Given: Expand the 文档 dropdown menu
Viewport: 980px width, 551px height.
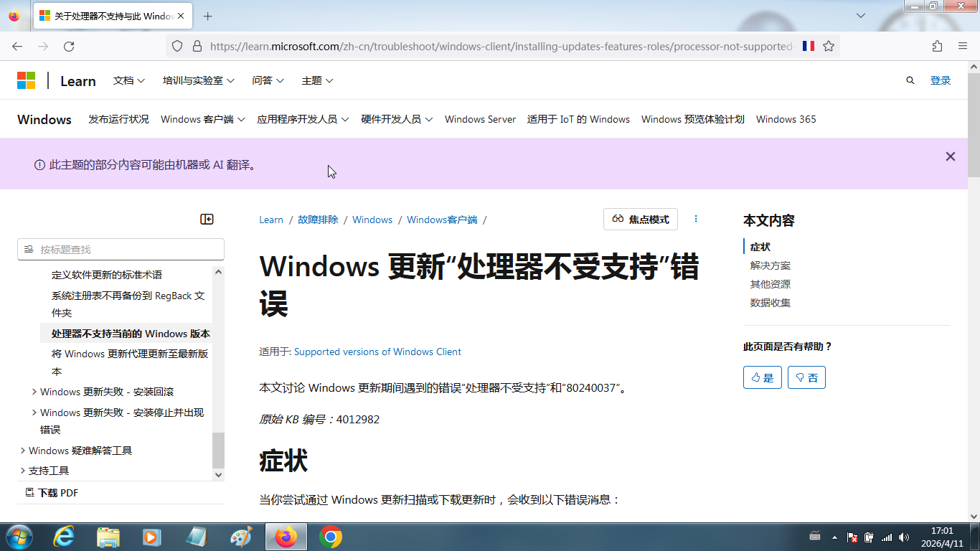Looking at the screenshot, I should point(129,81).
